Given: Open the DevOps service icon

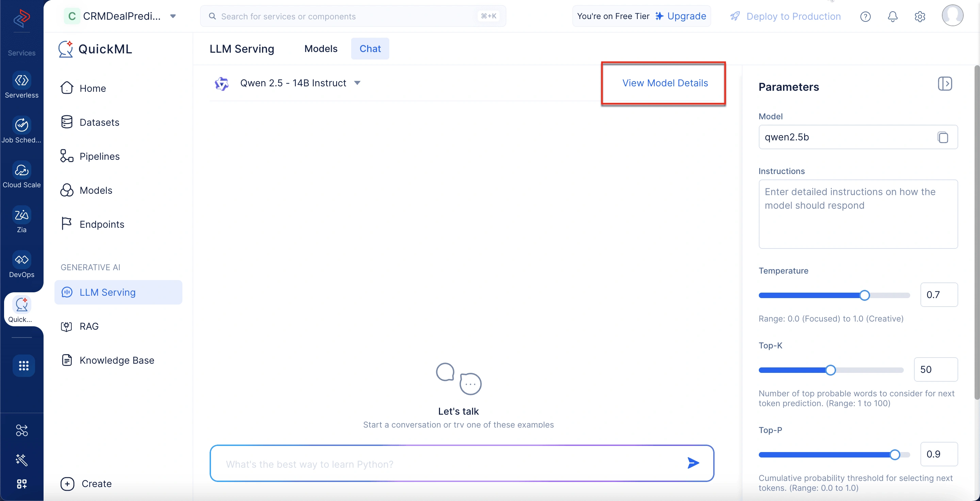Looking at the screenshot, I should tap(22, 260).
